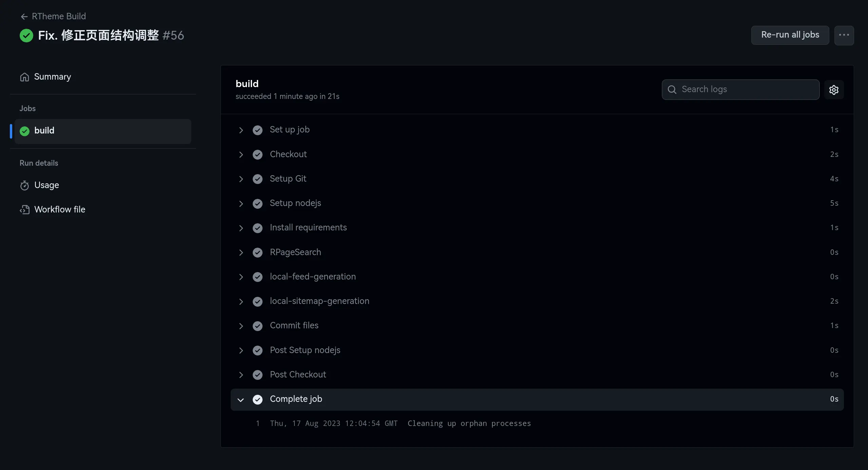Click the Workflow file document icon

tap(24, 209)
